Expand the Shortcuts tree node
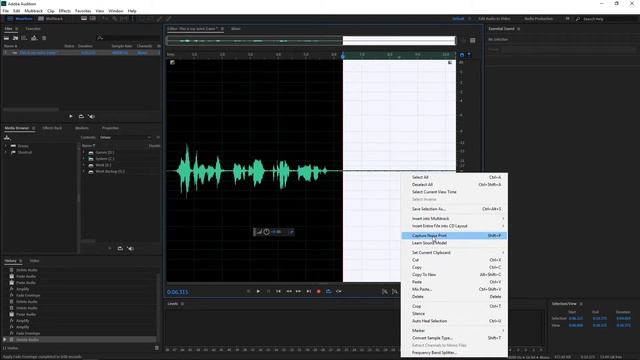Viewport: 640px width, 360px height. click(6, 152)
